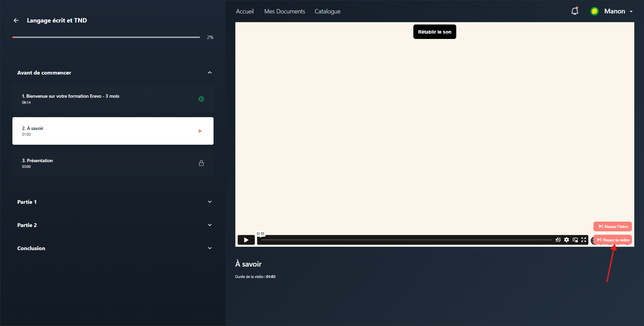Open the notifications bell
This screenshot has width=644, height=326.
(575, 11)
